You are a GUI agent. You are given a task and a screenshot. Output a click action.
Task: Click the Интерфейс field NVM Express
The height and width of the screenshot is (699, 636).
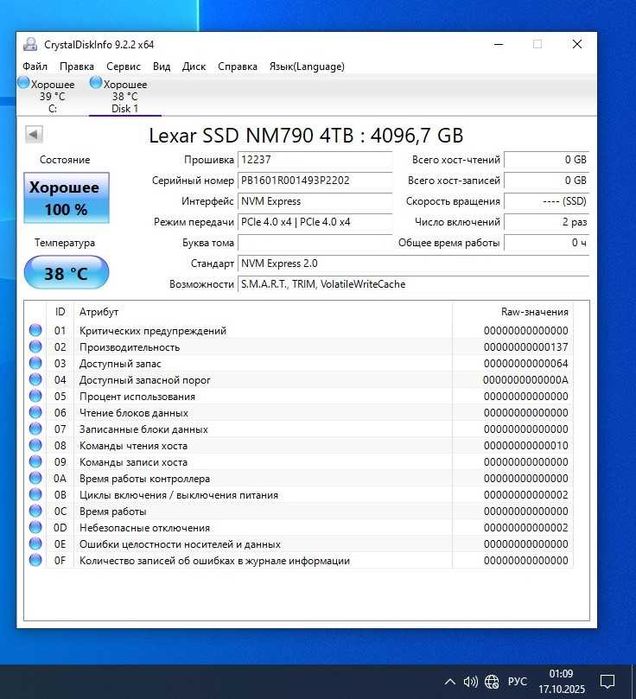click(x=315, y=201)
